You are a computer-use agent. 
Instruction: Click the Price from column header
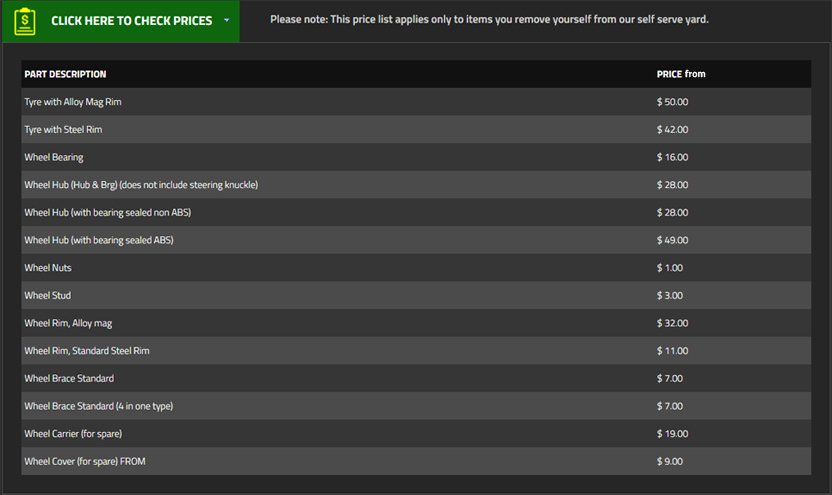(681, 74)
